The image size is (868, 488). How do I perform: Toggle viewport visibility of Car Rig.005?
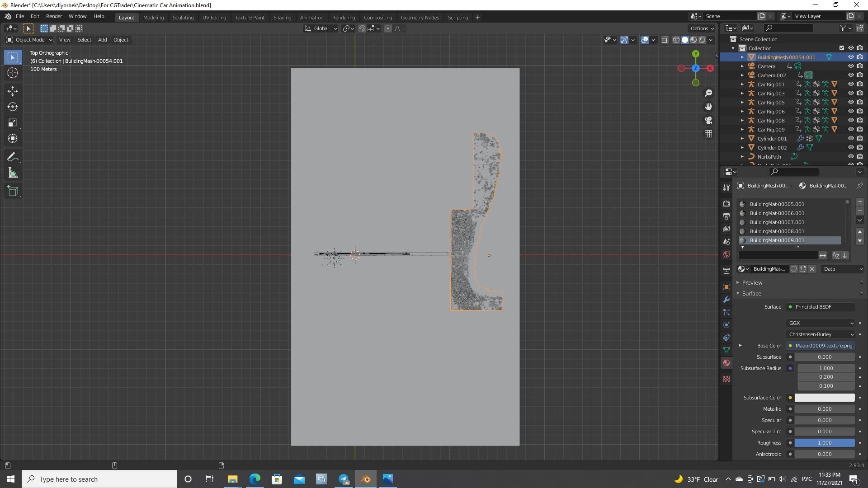(x=850, y=103)
